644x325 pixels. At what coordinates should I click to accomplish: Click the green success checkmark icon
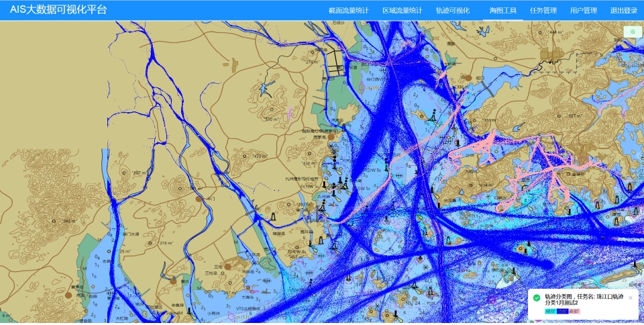tap(537, 297)
